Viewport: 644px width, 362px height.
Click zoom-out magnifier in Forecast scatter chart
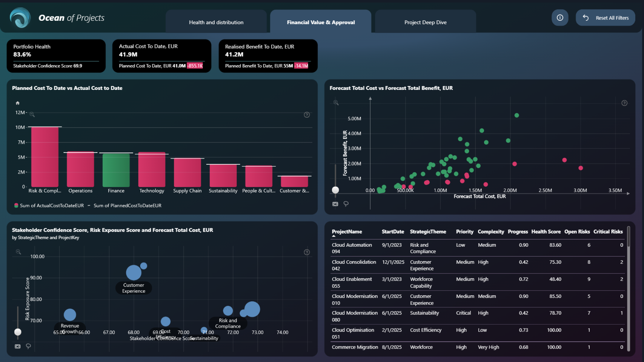tap(336, 103)
